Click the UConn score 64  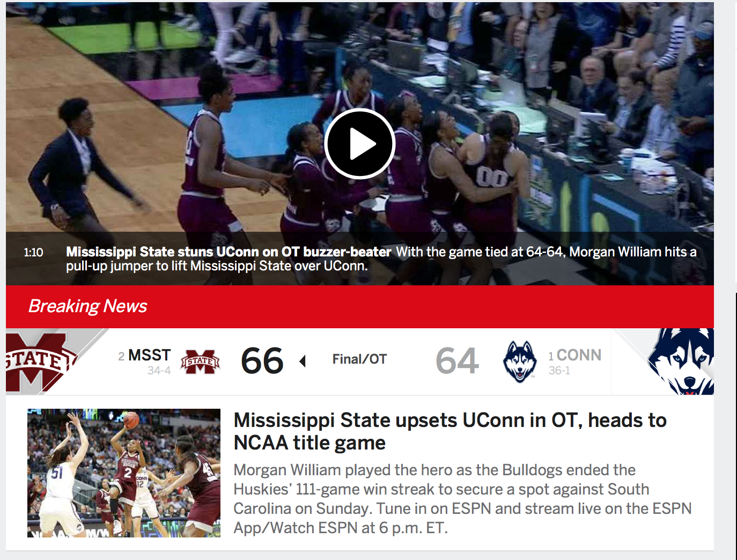(x=457, y=360)
